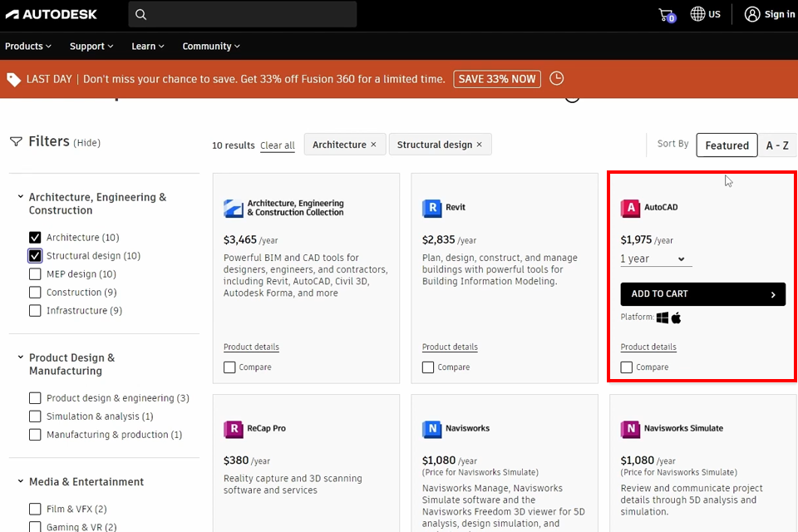Click the globe region selector icon
798x532 pixels.
[x=698, y=14]
